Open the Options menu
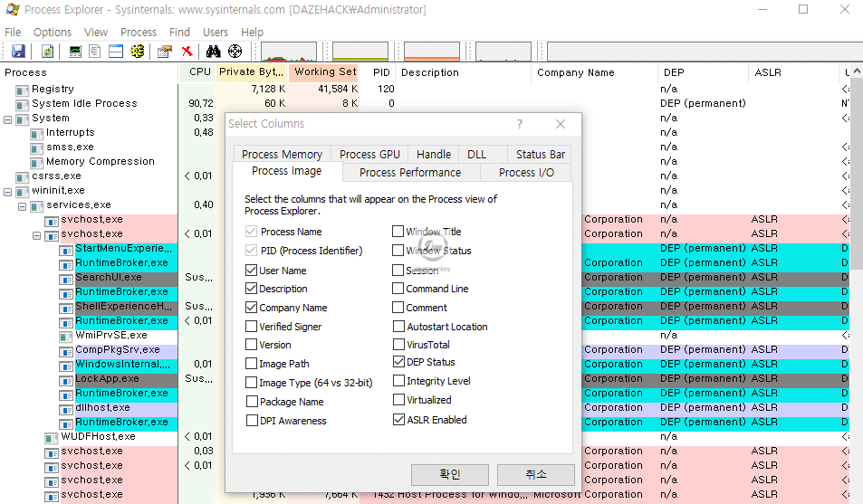The height and width of the screenshot is (504, 863). coord(53,32)
